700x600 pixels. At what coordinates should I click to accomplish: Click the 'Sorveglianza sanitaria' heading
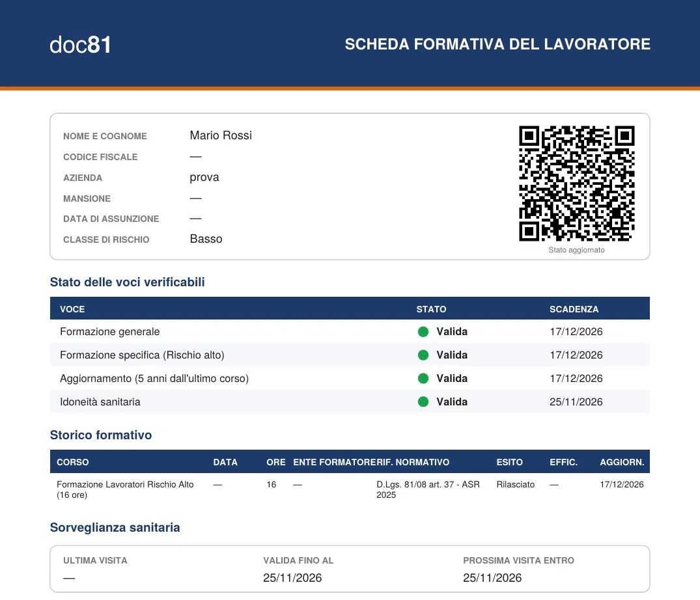(x=115, y=527)
